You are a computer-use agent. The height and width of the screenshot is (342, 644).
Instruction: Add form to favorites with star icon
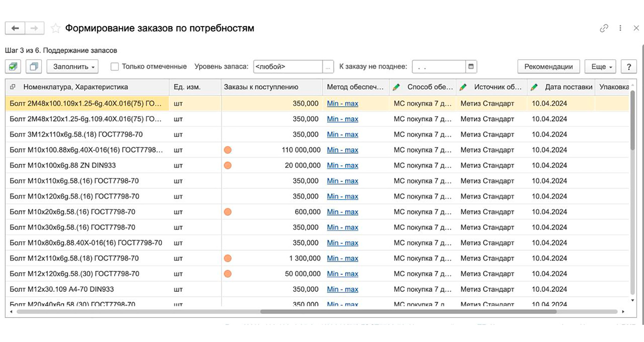(56, 28)
